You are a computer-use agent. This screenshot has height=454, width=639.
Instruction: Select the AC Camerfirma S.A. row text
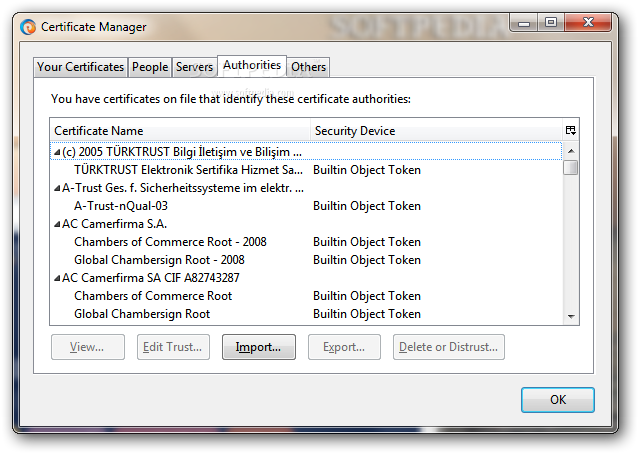[x=115, y=224]
